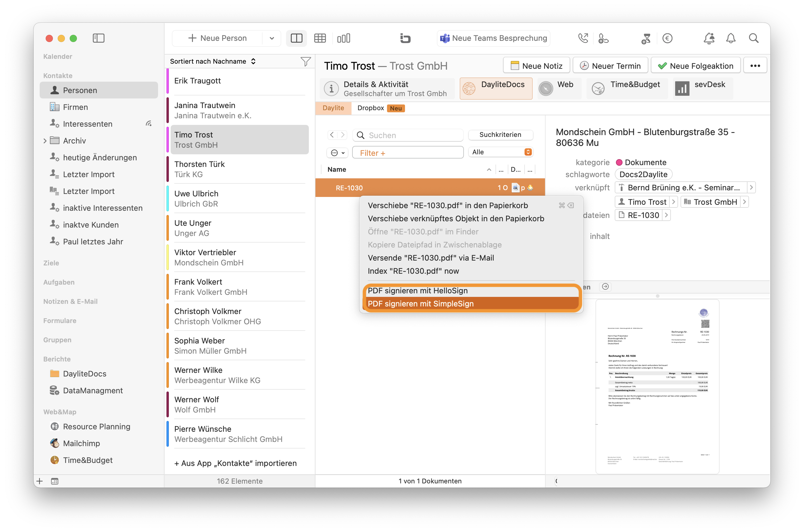The image size is (804, 532).
Task: Go forward with the right navigation arrow
Action: tap(343, 135)
